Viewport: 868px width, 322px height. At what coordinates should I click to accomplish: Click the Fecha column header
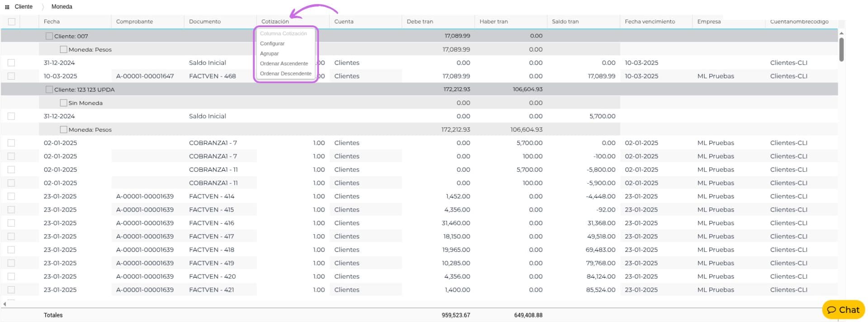(x=52, y=21)
